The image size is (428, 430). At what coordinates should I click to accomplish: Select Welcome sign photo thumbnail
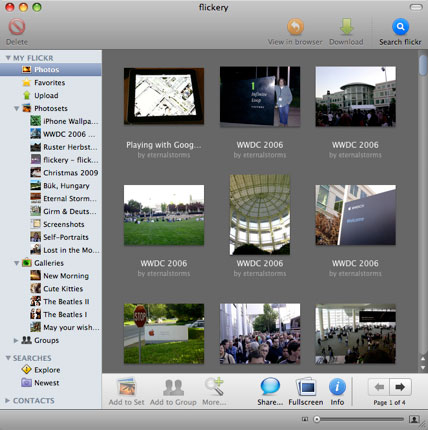click(x=356, y=215)
